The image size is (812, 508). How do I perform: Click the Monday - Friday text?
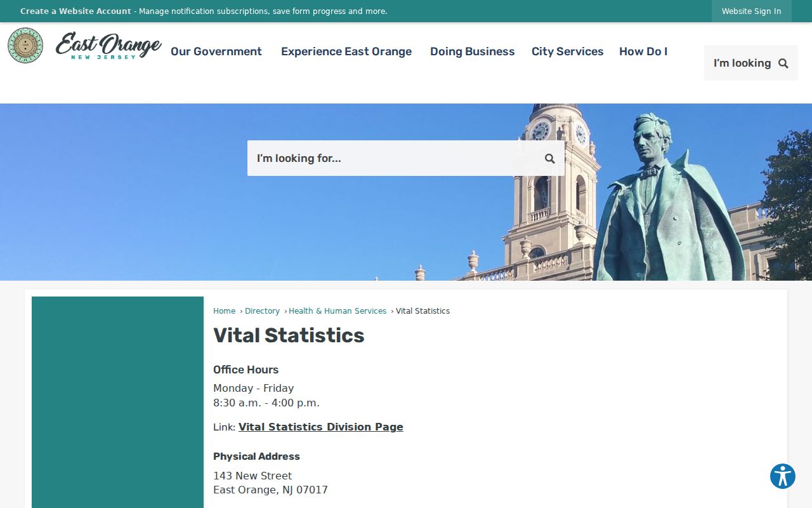pyautogui.click(x=254, y=388)
